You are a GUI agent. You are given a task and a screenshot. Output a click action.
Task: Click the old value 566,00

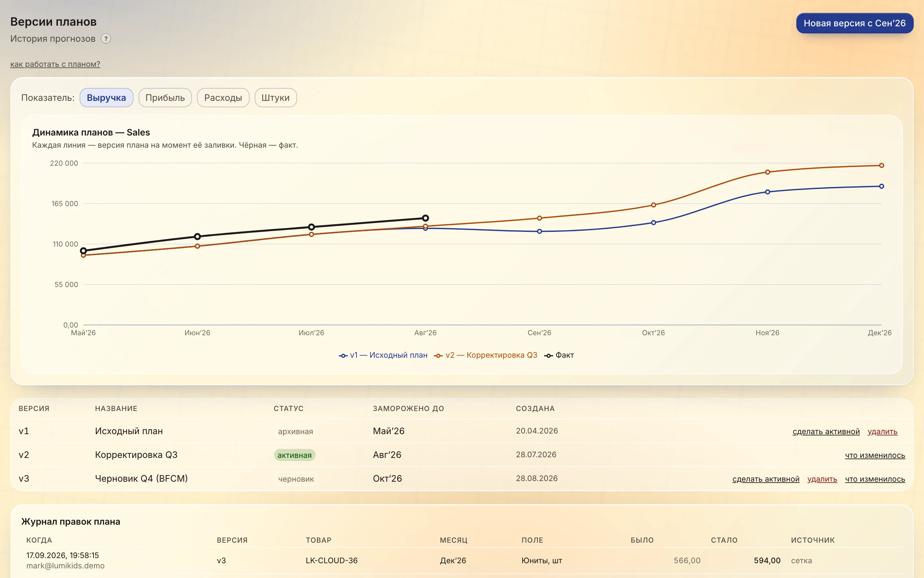coord(687,560)
